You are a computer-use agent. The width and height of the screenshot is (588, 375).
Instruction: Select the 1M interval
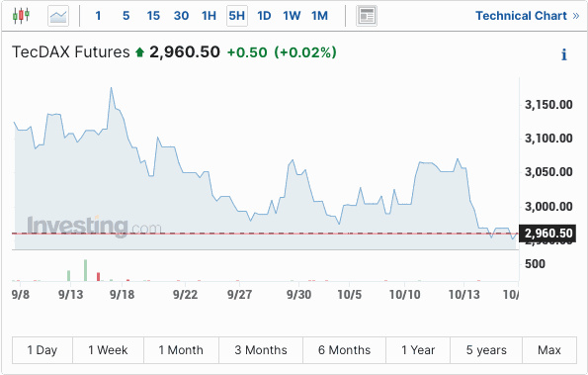319,16
